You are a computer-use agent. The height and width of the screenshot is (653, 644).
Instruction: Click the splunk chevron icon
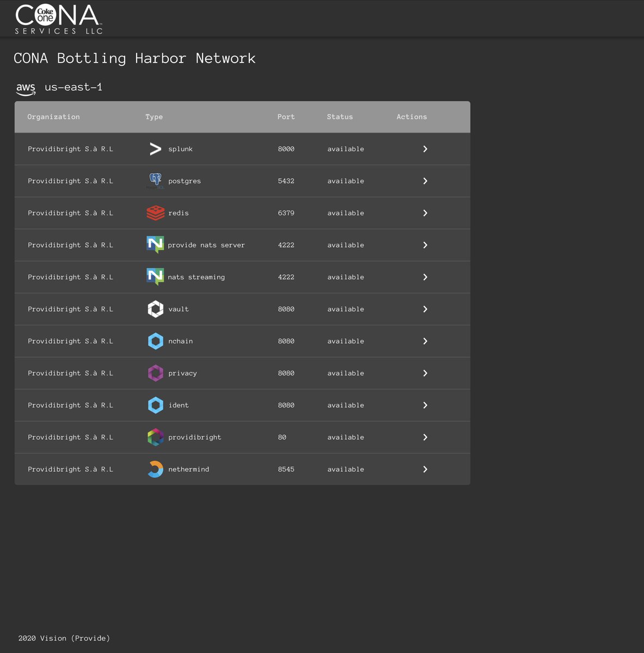(155, 149)
